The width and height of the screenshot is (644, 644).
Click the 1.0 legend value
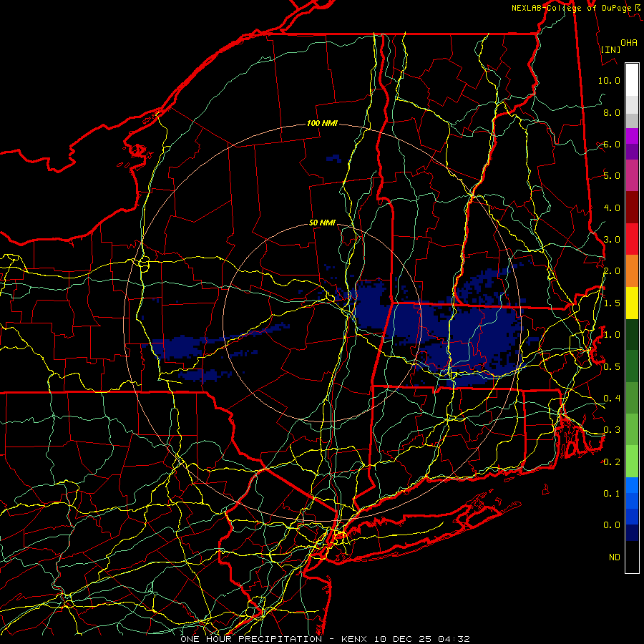(x=612, y=335)
